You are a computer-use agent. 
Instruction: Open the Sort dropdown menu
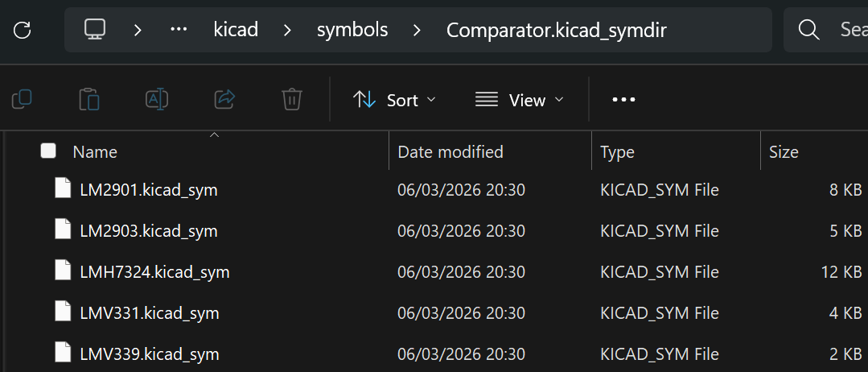coord(394,100)
